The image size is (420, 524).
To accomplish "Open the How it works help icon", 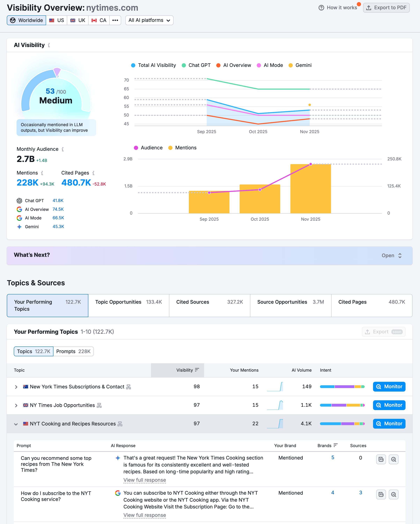I will point(321,8).
